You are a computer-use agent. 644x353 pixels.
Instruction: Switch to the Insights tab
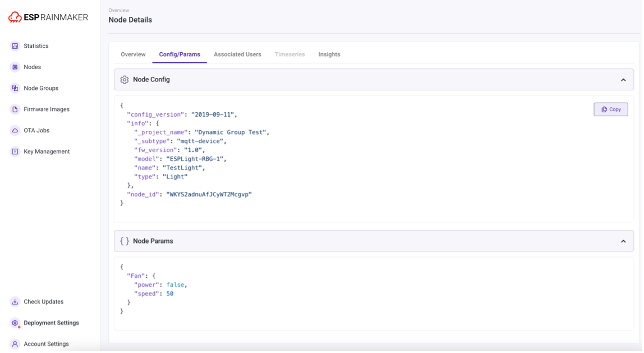[329, 54]
